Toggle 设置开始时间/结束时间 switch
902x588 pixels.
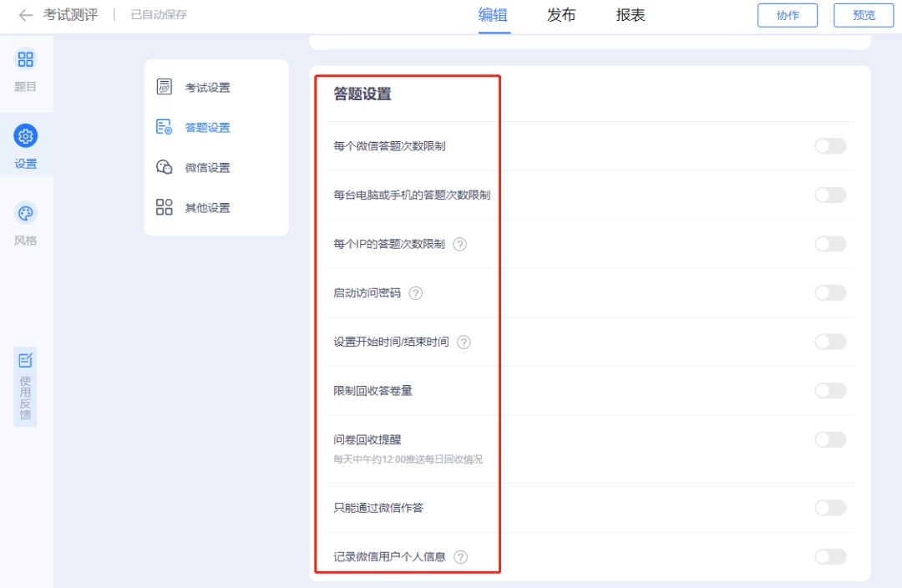click(830, 342)
